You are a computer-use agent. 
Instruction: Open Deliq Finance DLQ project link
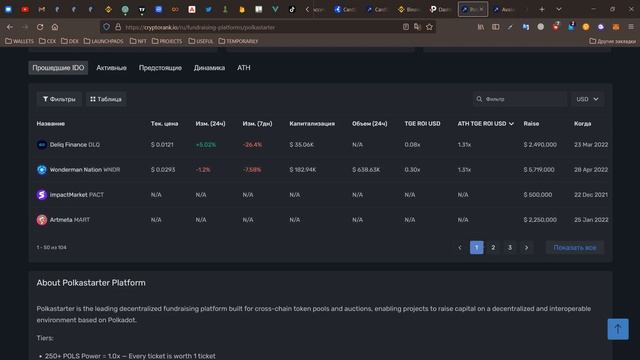75,144
